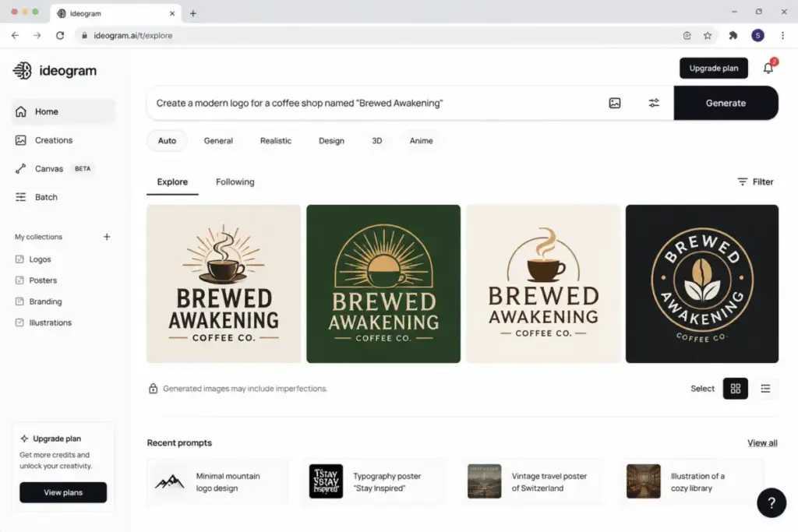Open the Filter dropdown
This screenshot has height=532, width=798.
click(x=755, y=182)
